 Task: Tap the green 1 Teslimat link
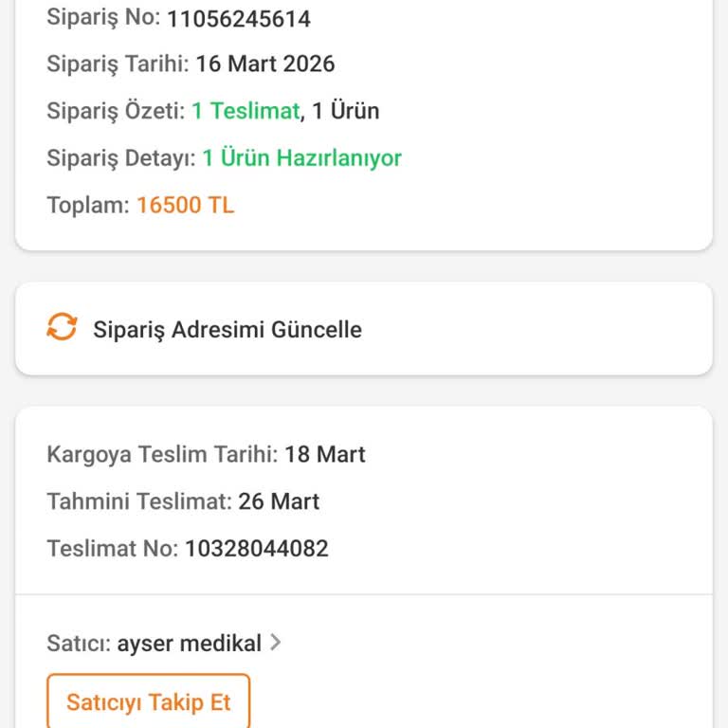(246, 111)
